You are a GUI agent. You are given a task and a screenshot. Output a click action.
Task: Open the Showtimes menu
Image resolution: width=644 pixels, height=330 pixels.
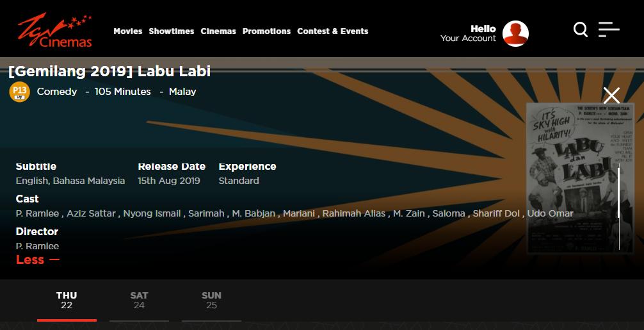click(172, 31)
